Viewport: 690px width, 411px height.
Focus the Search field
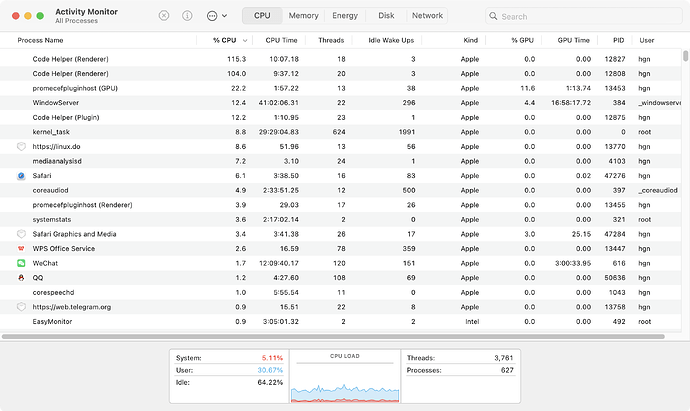584,16
